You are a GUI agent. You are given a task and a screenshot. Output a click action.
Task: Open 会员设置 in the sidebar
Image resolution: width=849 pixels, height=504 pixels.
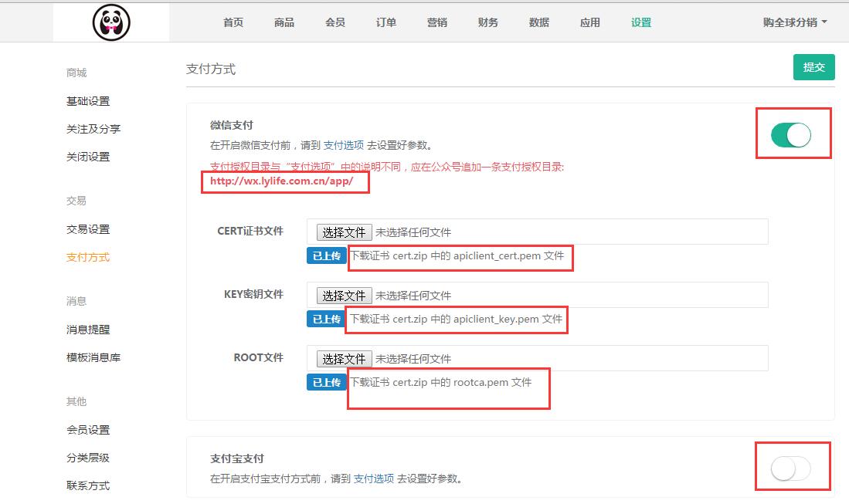click(88, 430)
